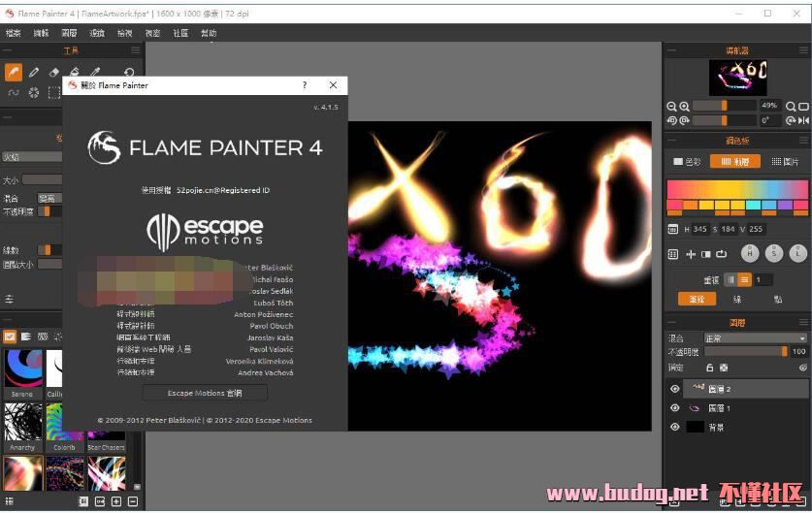Toggle the orange marker under the first pink swatch
The image size is (812, 513).
click(673, 212)
